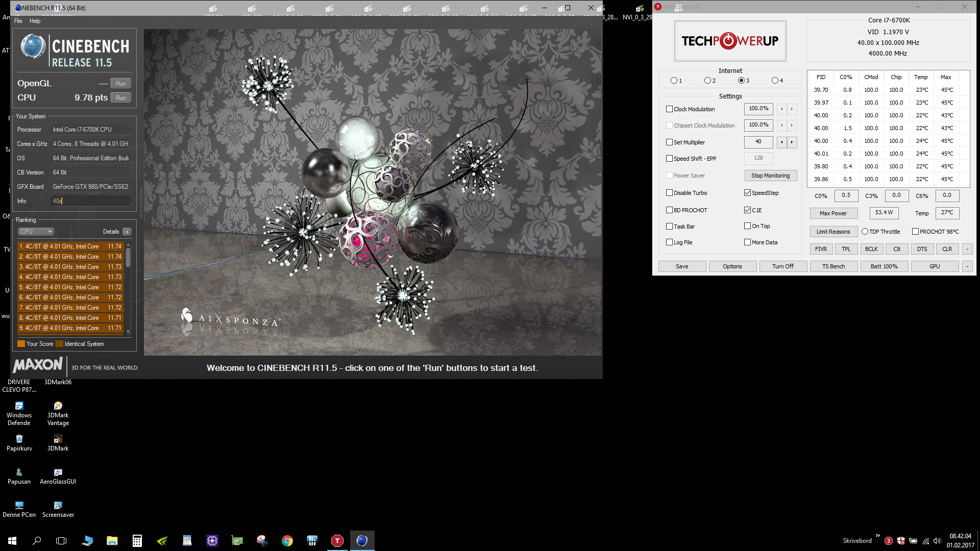Switch to ThrottleStop taskbar icon

pos(337,541)
